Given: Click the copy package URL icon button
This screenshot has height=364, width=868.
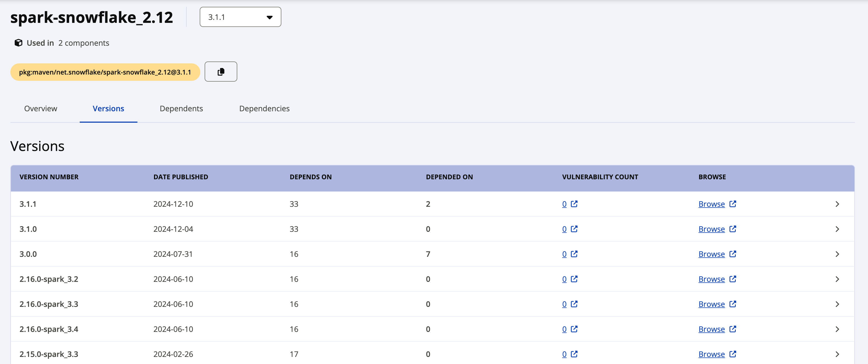Looking at the screenshot, I should (221, 72).
